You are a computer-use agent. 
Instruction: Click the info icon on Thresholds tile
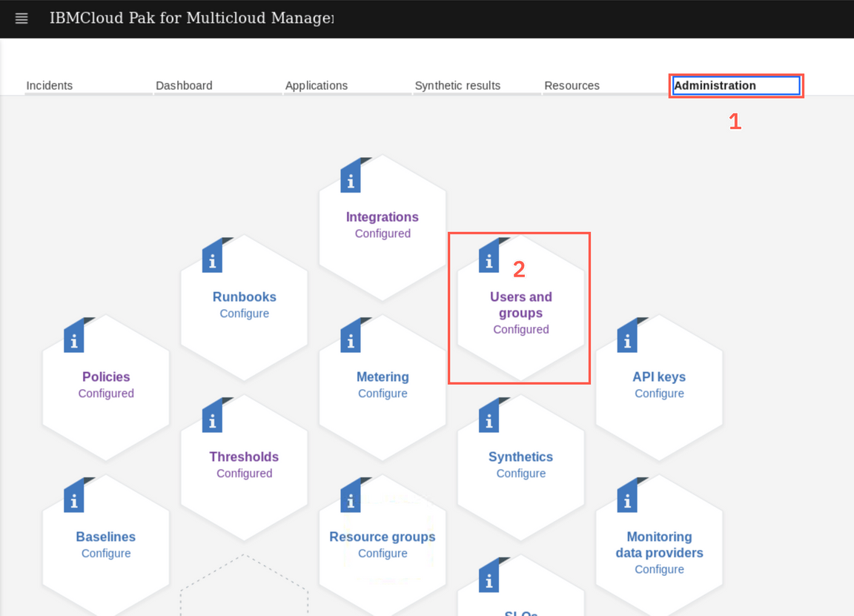coord(212,419)
